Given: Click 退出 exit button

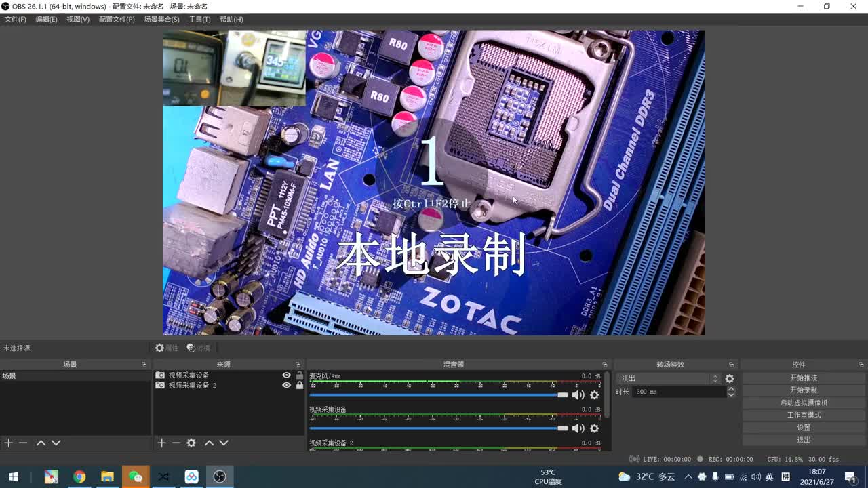Looking at the screenshot, I should [804, 440].
